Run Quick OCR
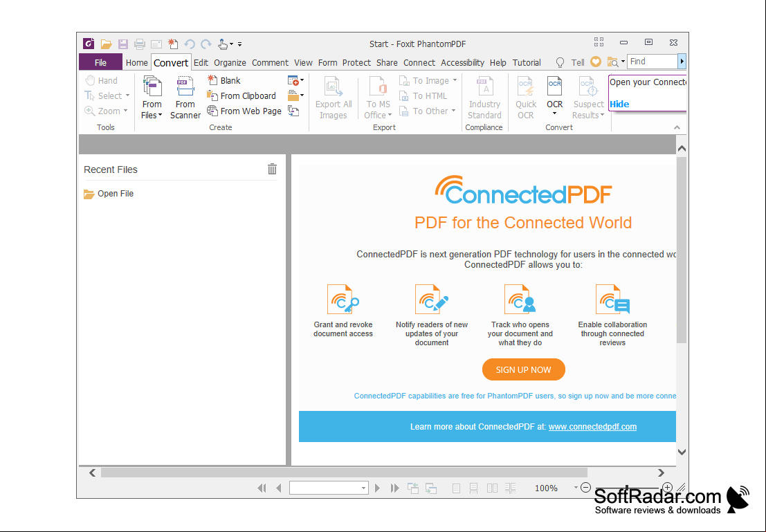The image size is (766, 532). pos(526,98)
